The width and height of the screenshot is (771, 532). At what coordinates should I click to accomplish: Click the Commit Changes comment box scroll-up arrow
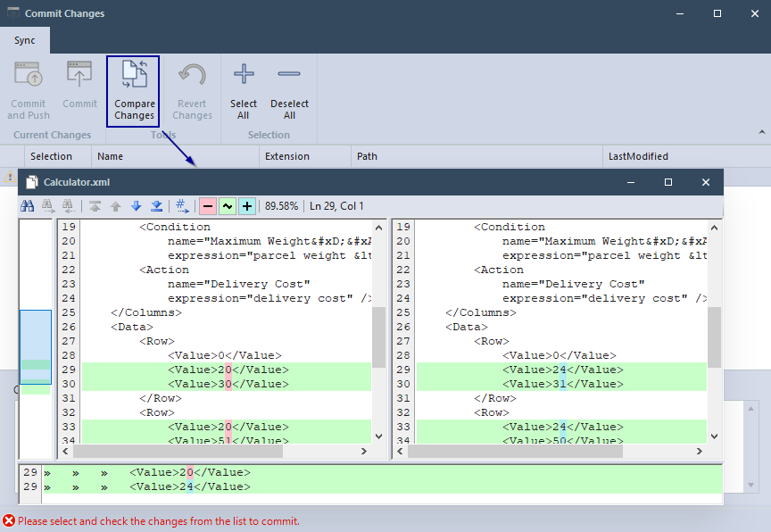pos(750,409)
